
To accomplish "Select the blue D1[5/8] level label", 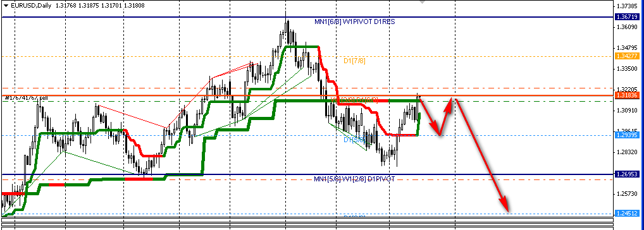I will pyautogui.click(x=354, y=140).
